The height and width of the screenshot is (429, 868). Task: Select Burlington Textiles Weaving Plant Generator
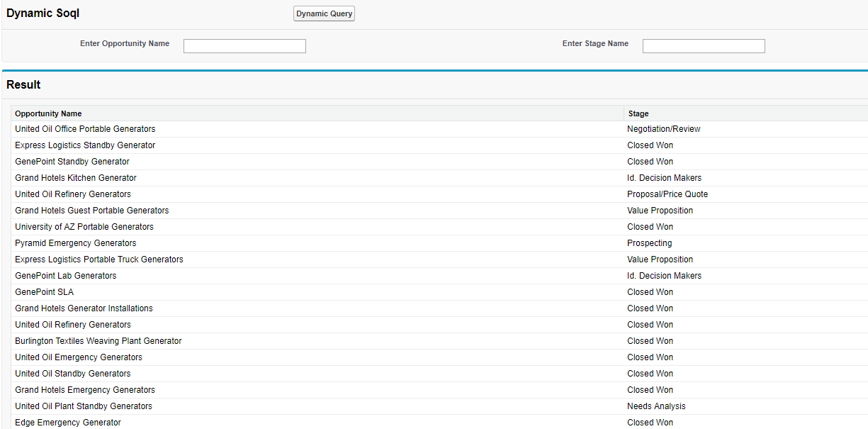(x=98, y=341)
